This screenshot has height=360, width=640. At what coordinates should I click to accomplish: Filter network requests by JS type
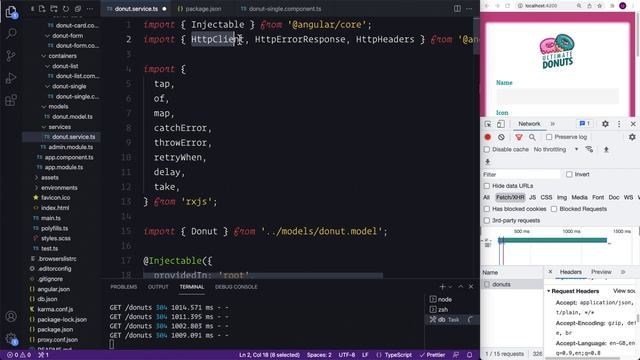[532, 198]
